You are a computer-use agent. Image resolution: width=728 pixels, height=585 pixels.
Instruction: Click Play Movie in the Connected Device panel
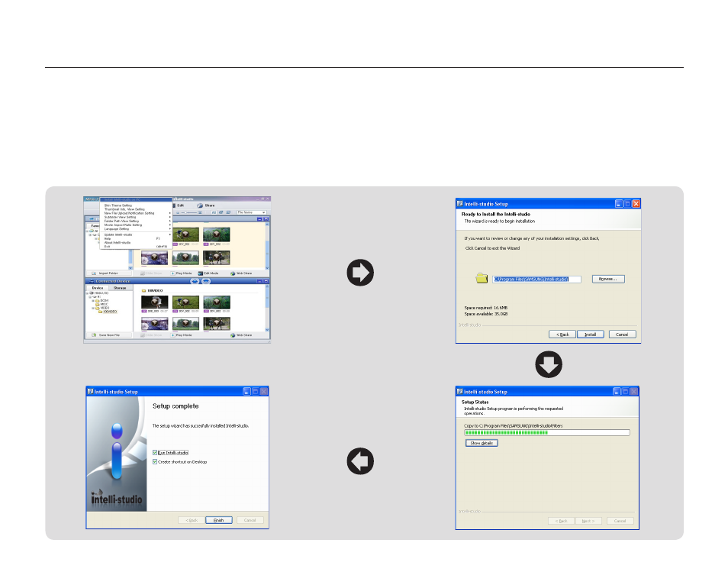coord(182,335)
